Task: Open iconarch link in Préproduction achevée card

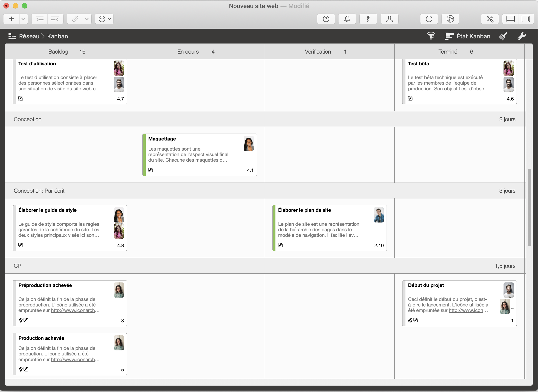Action: tap(73, 310)
